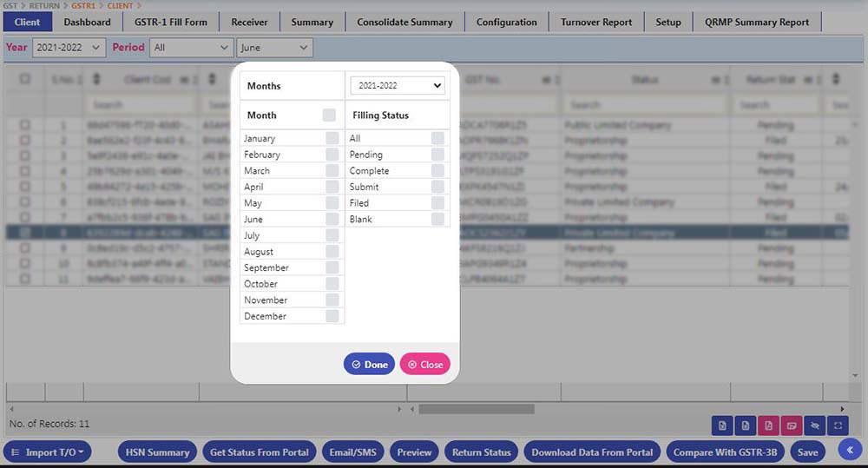The height and width of the screenshot is (468, 868).
Task: Click the leftmost blue document icon
Action: (722, 425)
